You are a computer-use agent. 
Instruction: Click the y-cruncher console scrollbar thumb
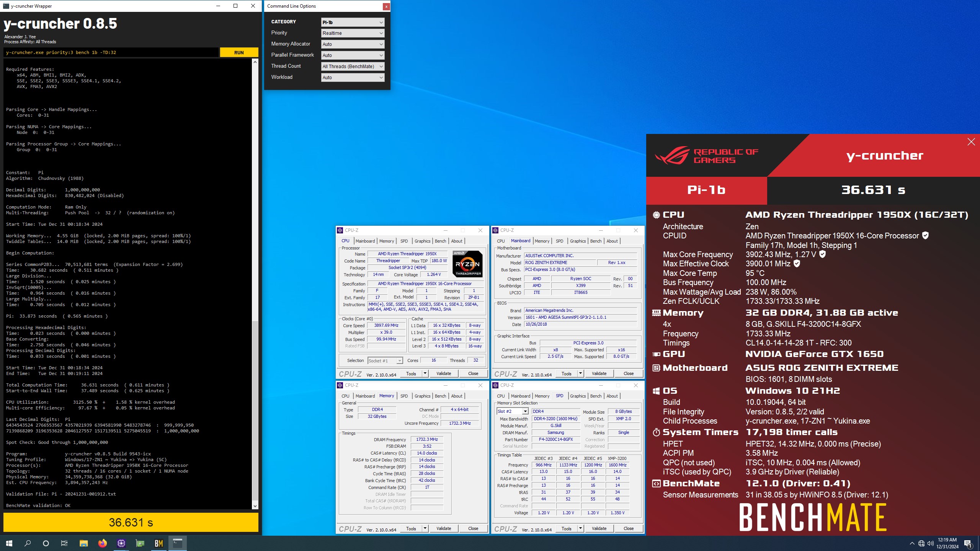255,410
